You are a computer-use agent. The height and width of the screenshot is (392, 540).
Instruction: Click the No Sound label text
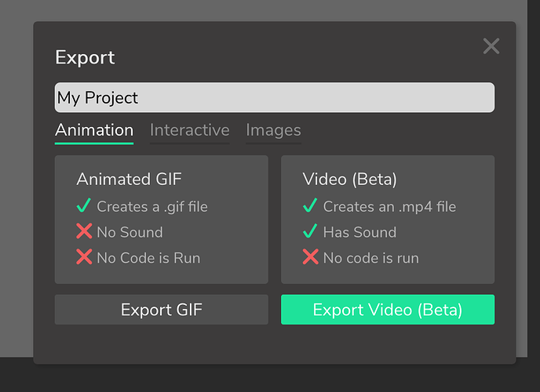[130, 232]
